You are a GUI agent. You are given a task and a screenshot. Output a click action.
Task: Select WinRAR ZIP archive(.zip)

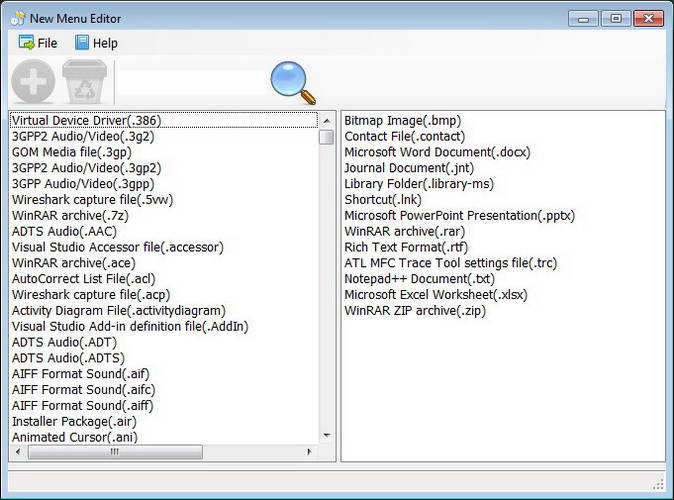503,311
